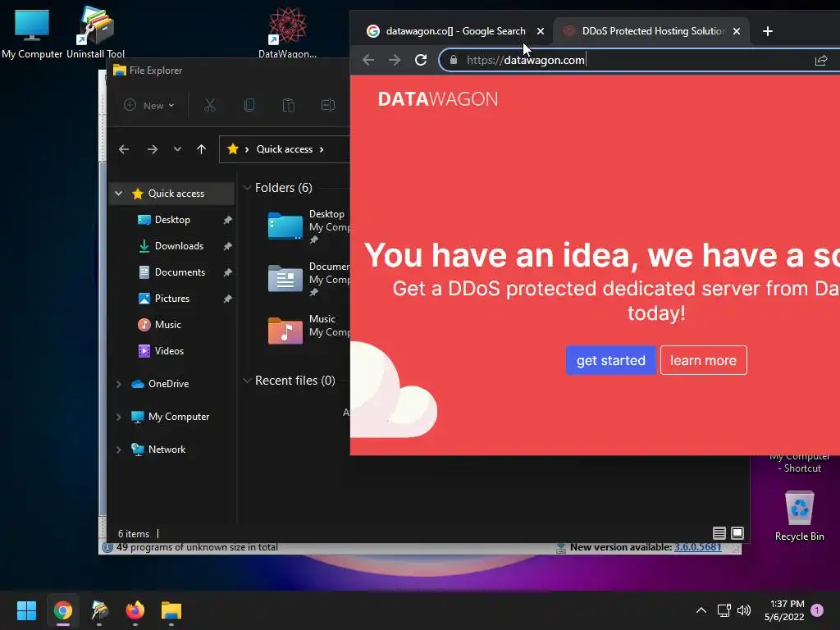Screen dimensions: 840x630
Task: Click the get started button
Action: click(610, 361)
